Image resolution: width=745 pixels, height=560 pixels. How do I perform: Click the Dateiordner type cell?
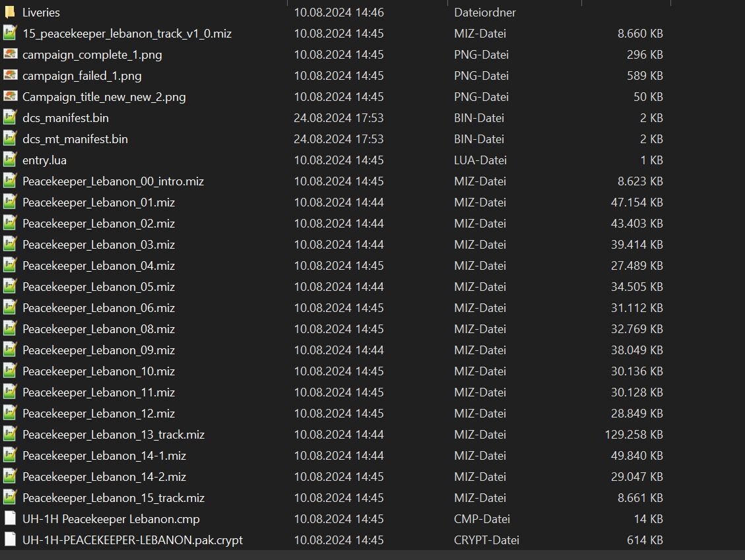(x=484, y=13)
